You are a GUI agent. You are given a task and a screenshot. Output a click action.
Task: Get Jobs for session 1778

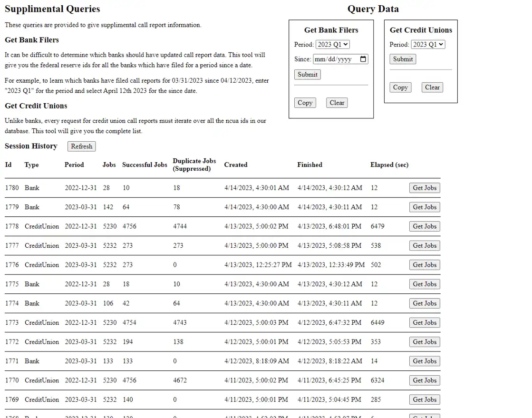(x=425, y=226)
